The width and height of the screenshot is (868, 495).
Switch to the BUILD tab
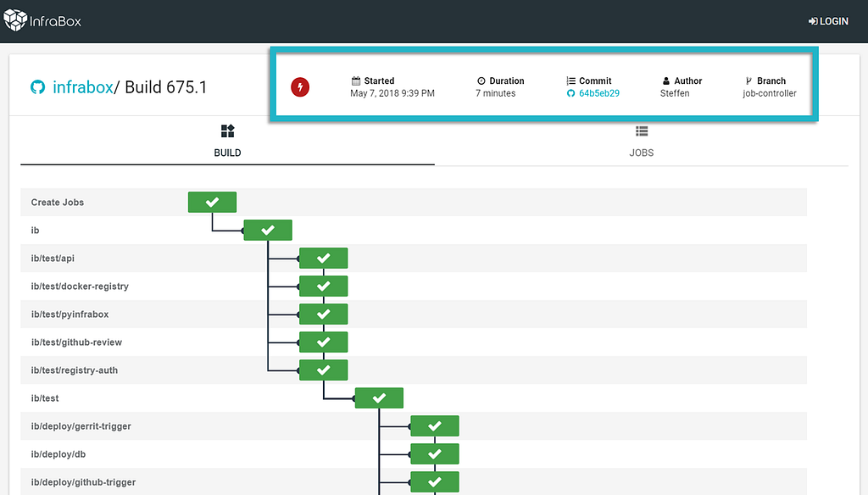(x=227, y=142)
